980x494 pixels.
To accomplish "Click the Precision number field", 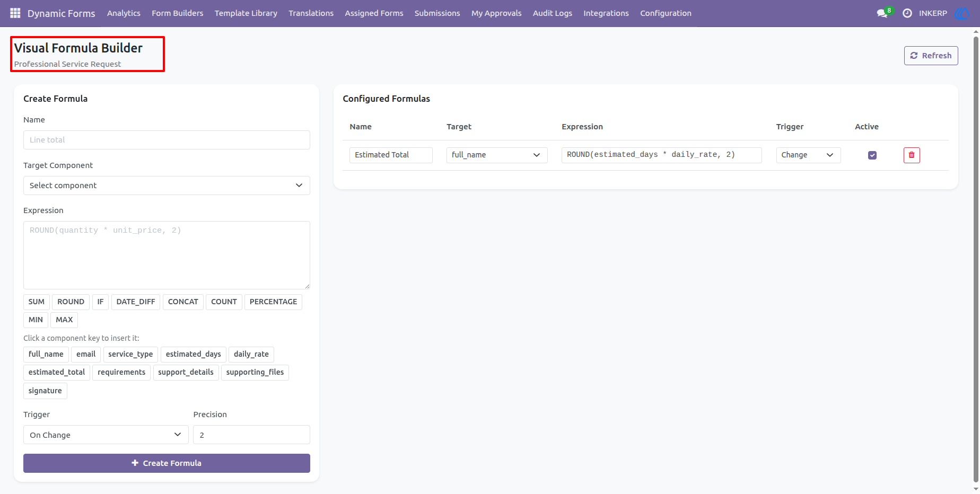I will click(x=251, y=435).
